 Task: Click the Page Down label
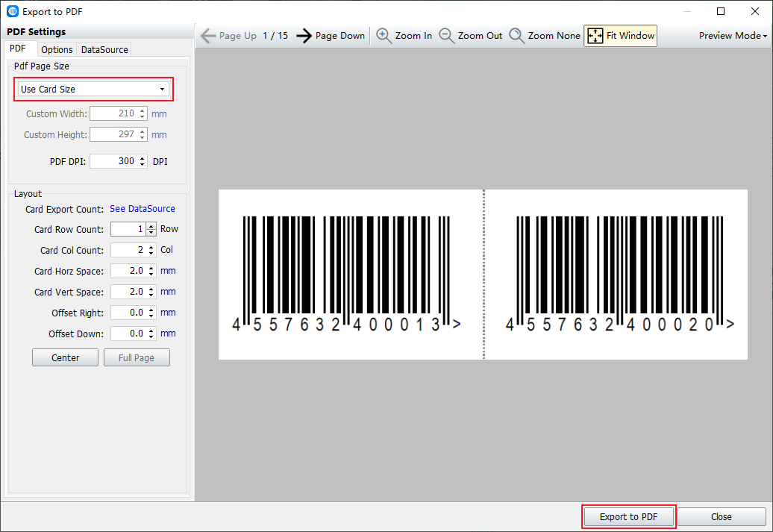pos(340,36)
